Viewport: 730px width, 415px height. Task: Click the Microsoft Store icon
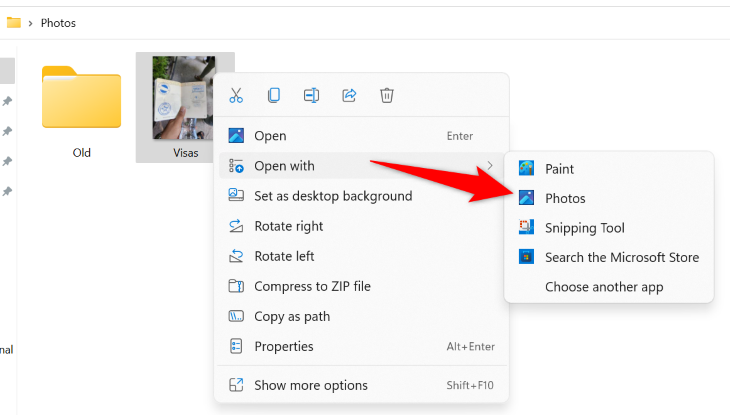(527, 257)
